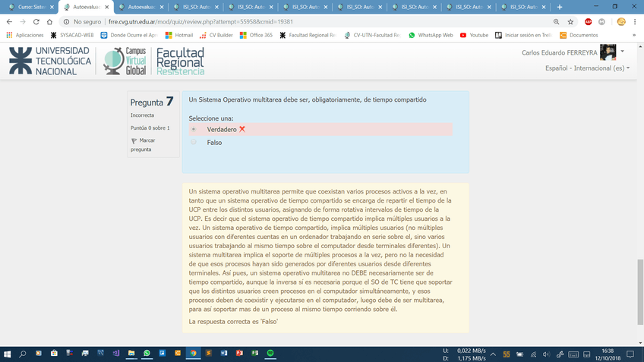Click the page's vertical scrollbar thumb
Image resolution: width=644 pixels, height=362 pixels.
coord(639,281)
